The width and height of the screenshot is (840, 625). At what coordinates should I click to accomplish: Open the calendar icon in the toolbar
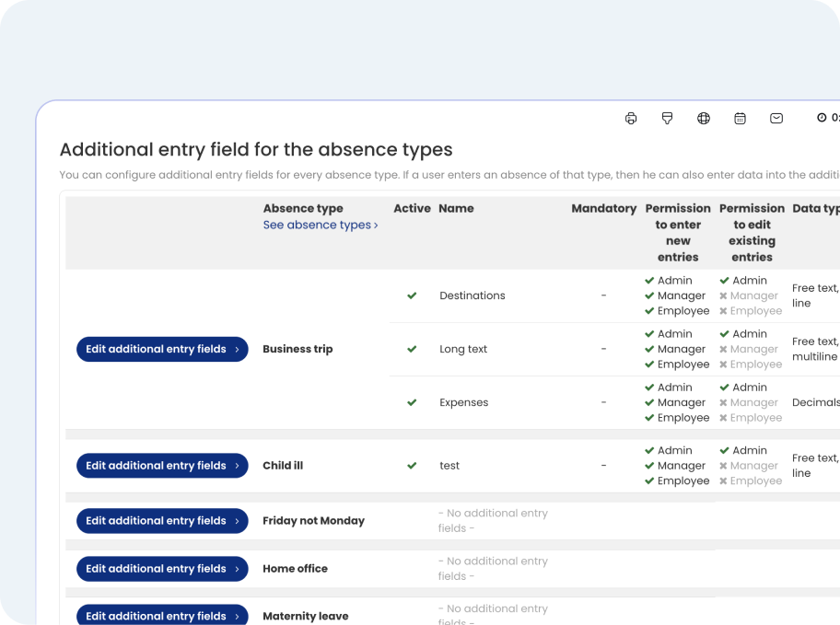click(x=740, y=119)
